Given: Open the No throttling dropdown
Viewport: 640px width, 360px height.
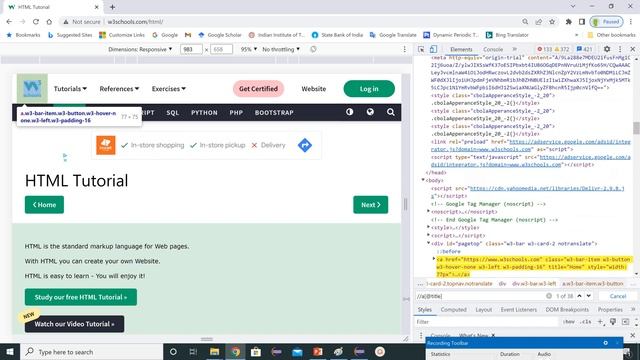Looking at the screenshot, I should [x=281, y=49].
